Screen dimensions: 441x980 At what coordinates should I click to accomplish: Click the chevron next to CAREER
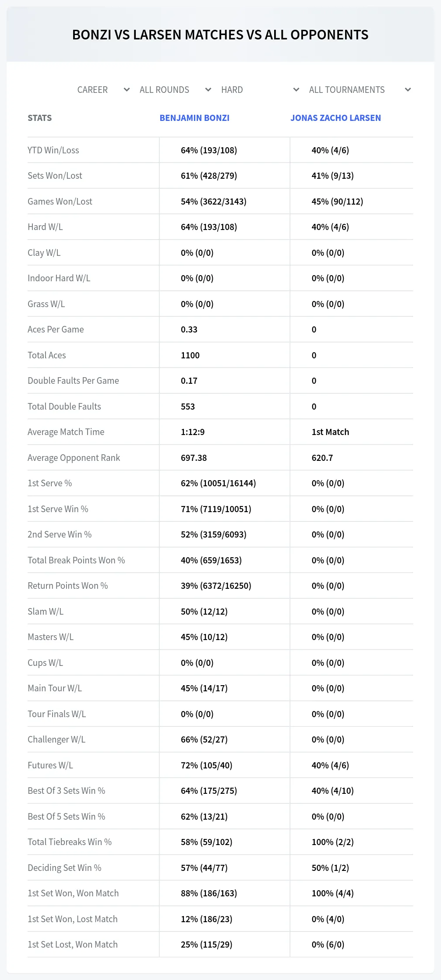[127, 90]
